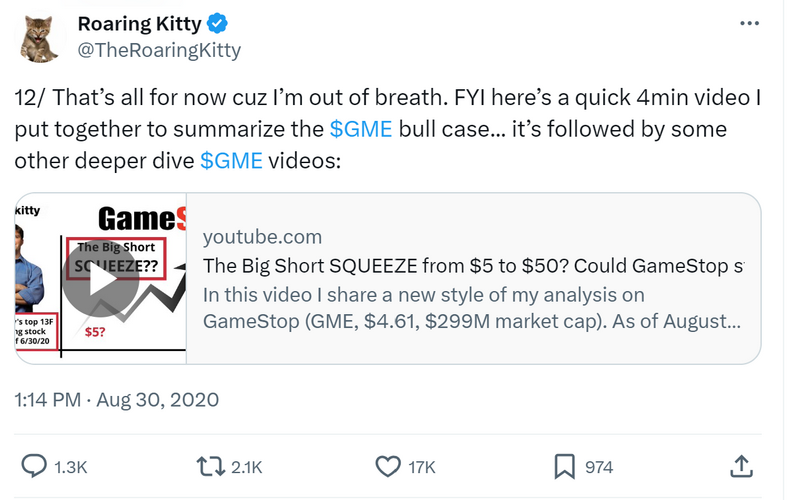The height and width of the screenshot is (500, 788).
Task: Open the $GME cashtag before "videos"
Action: coord(231,162)
